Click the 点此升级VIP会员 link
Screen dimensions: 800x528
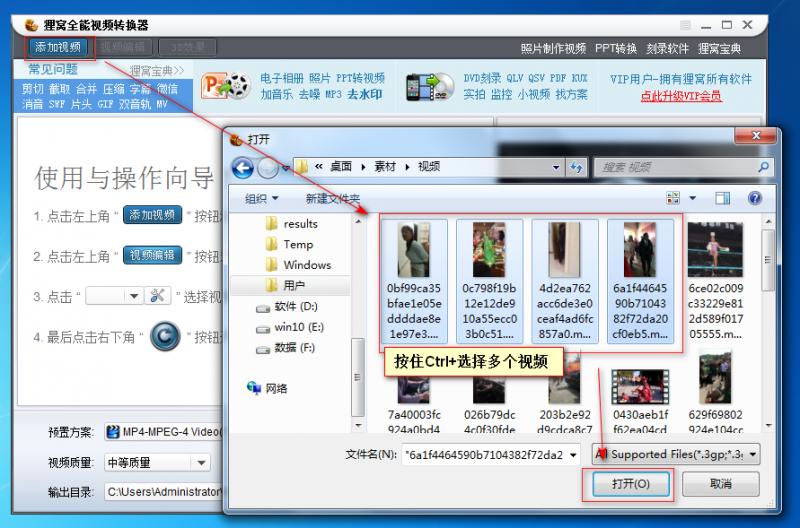point(681,96)
